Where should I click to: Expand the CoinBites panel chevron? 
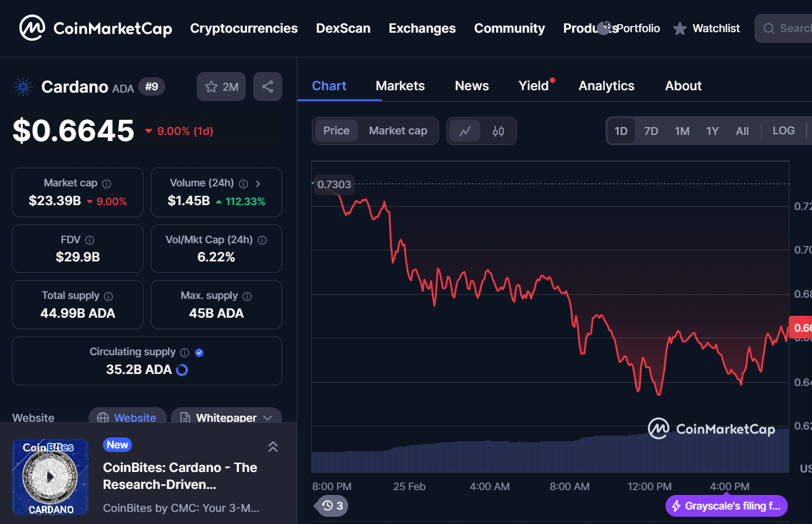point(273,447)
